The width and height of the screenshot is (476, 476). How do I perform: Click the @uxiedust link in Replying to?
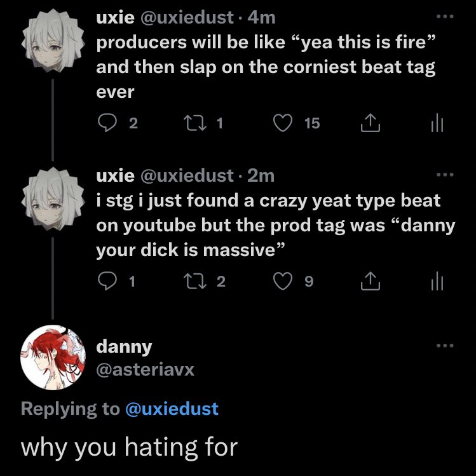[x=172, y=409]
